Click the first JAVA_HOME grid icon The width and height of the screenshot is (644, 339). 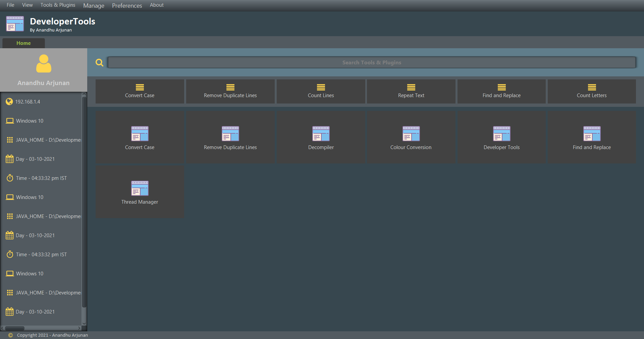click(x=10, y=140)
